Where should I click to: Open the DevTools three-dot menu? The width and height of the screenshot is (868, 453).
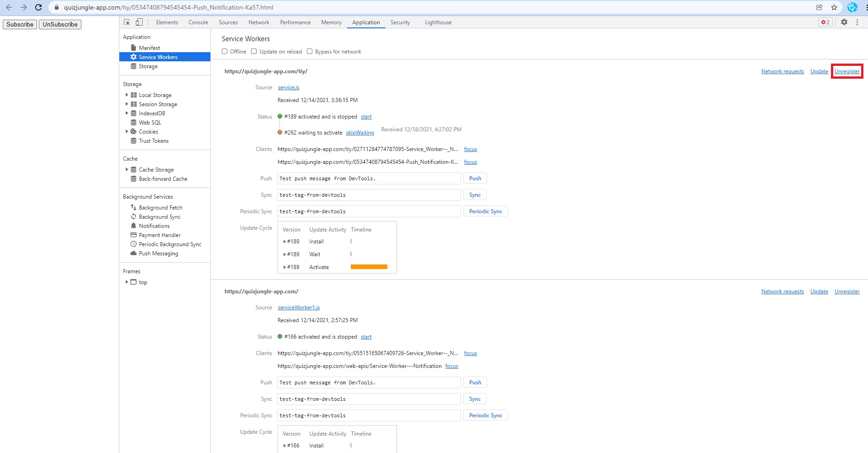pos(857,22)
